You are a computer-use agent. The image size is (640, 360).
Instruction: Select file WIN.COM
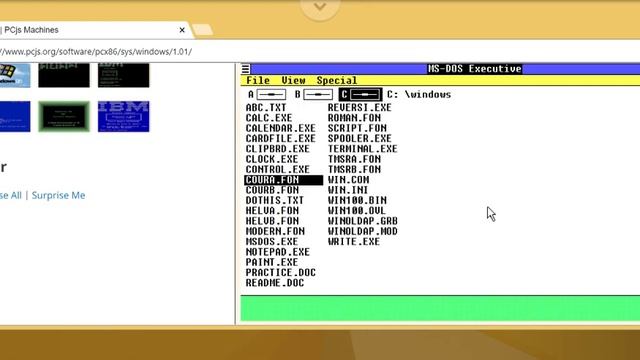click(348, 180)
